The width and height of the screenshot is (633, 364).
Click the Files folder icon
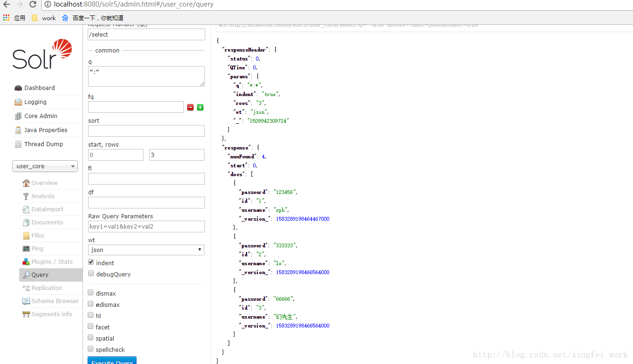[x=26, y=236]
